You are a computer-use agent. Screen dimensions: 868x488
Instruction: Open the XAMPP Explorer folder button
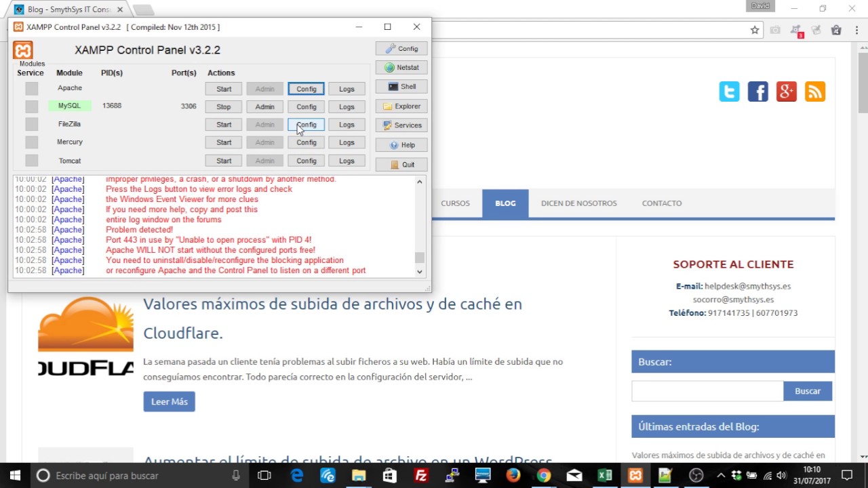[x=401, y=106]
